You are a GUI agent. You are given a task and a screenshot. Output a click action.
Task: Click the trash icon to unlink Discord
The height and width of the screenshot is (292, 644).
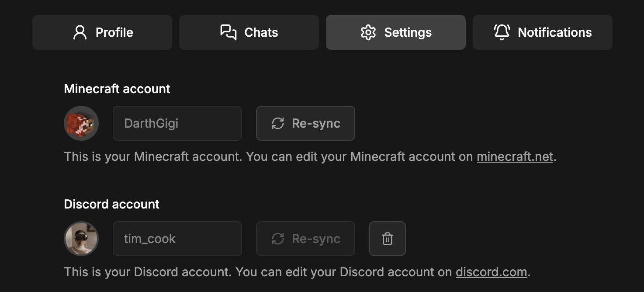pos(387,239)
